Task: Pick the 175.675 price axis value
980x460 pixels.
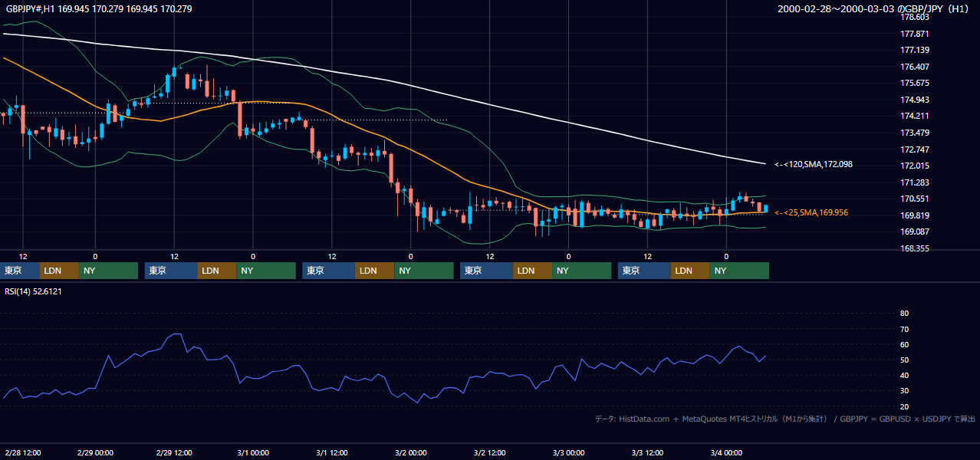Action: click(914, 83)
